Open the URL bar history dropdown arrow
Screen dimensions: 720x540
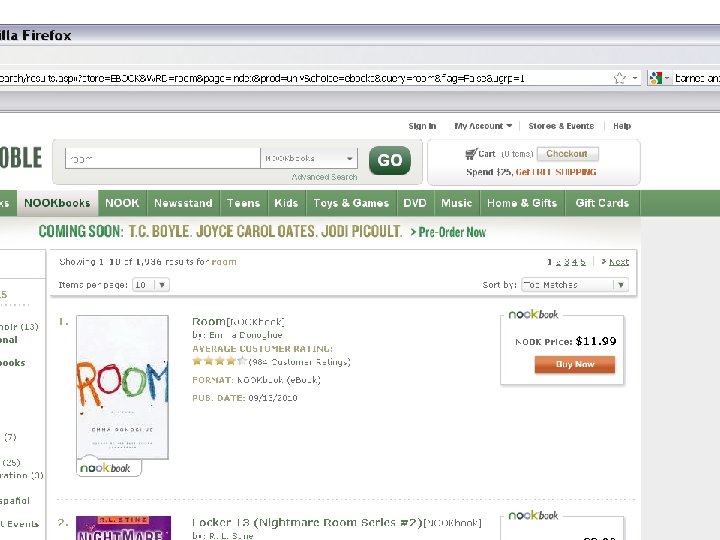[635, 78]
